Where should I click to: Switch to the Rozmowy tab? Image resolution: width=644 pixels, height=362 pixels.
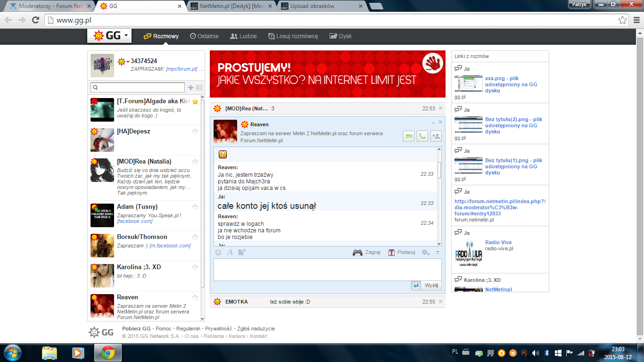161,36
